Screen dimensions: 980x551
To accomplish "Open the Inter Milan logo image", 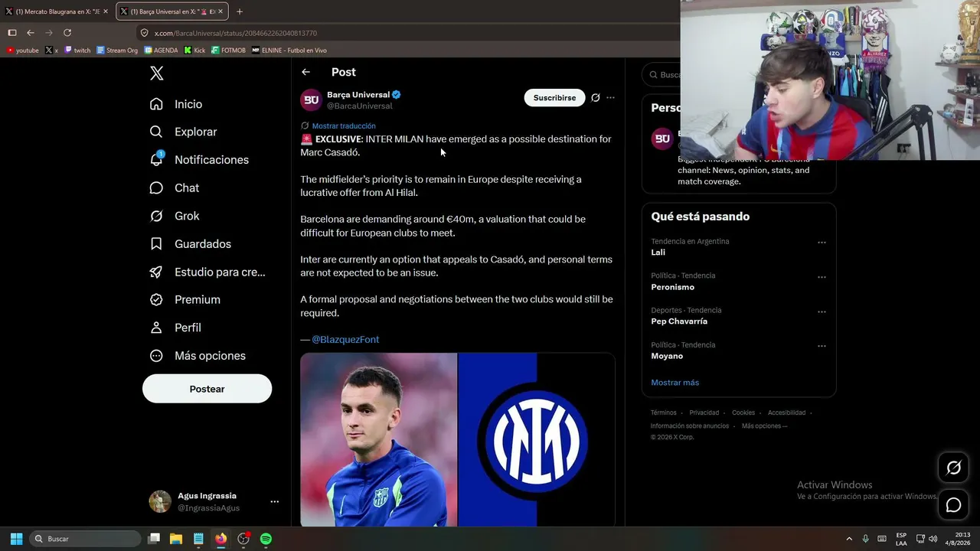I will [x=537, y=440].
